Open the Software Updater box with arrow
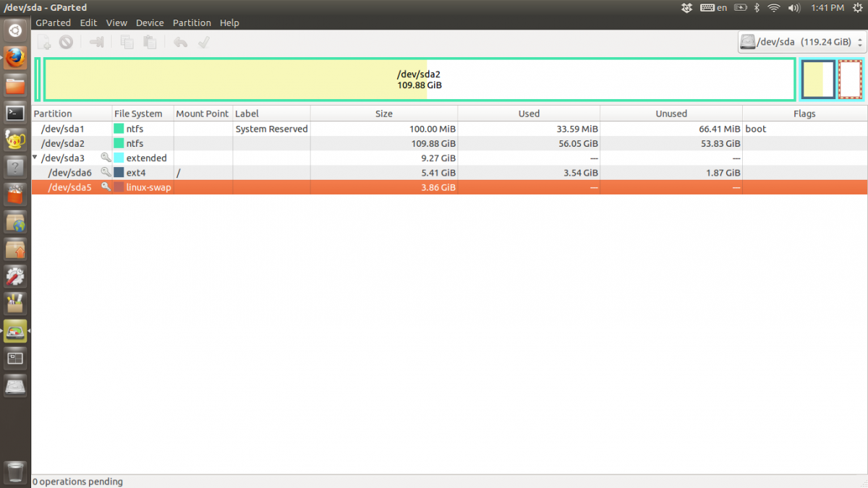The image size is (868, 488). 15,249
